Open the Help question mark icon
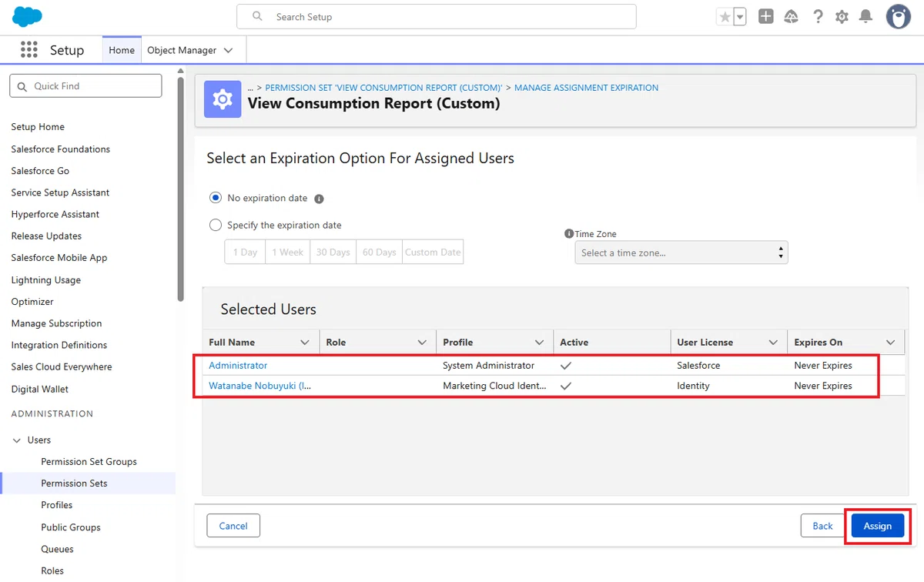The image size is (924, 582). (818, 16)
